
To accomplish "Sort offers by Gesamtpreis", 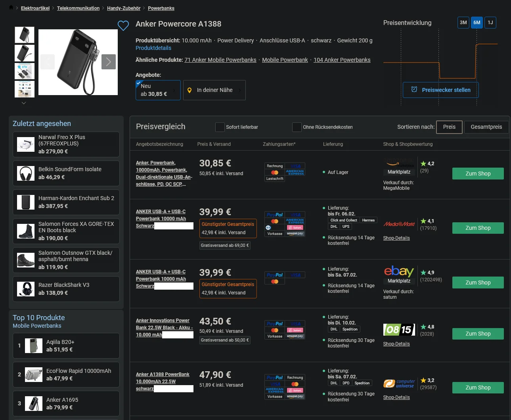I will coord(486,127).
